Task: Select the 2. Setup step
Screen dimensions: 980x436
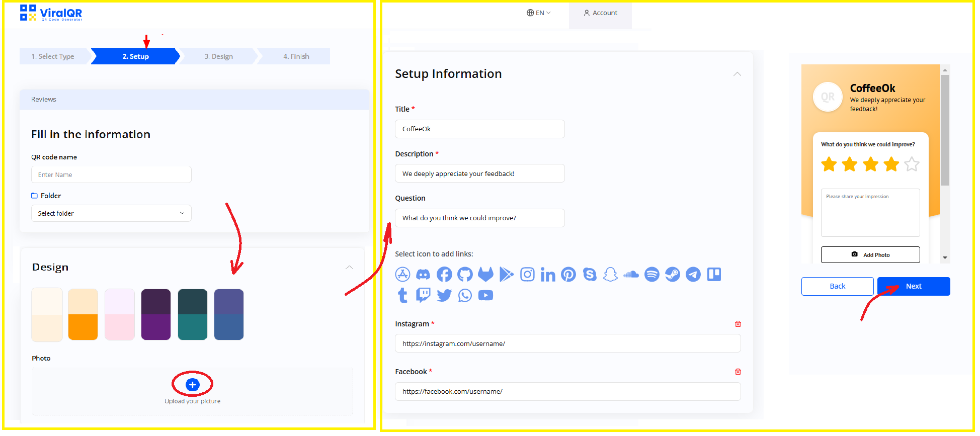Action: (136, 56)
